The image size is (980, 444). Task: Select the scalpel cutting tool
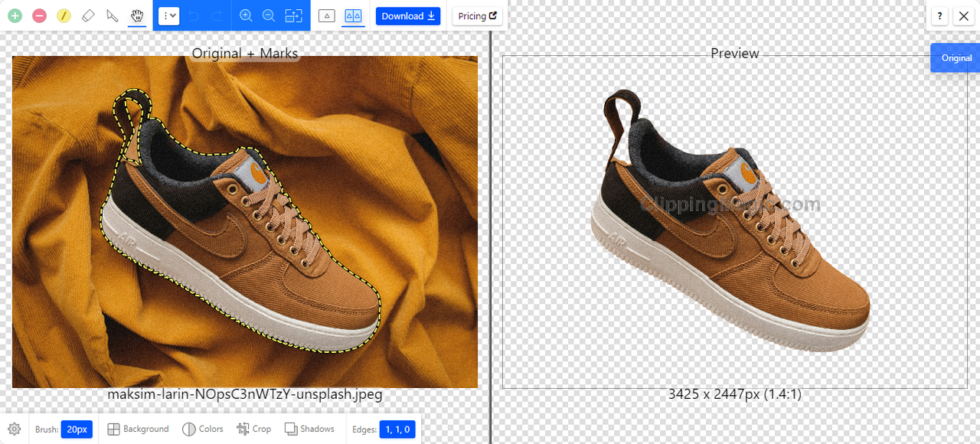pos(113,15)
